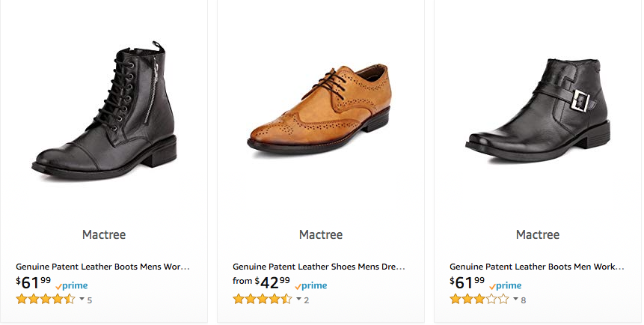This screenshot has width=644, height=325.
Task: Click the "from $42.99" price
Action: [262, 282]
